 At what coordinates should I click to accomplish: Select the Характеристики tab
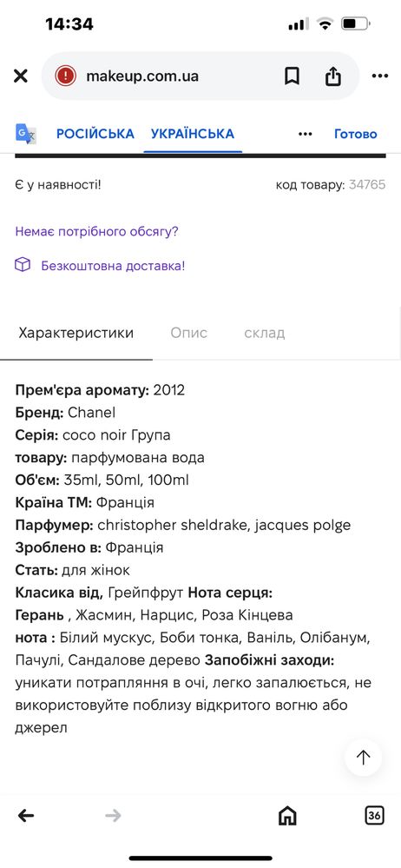pos(76,333)
